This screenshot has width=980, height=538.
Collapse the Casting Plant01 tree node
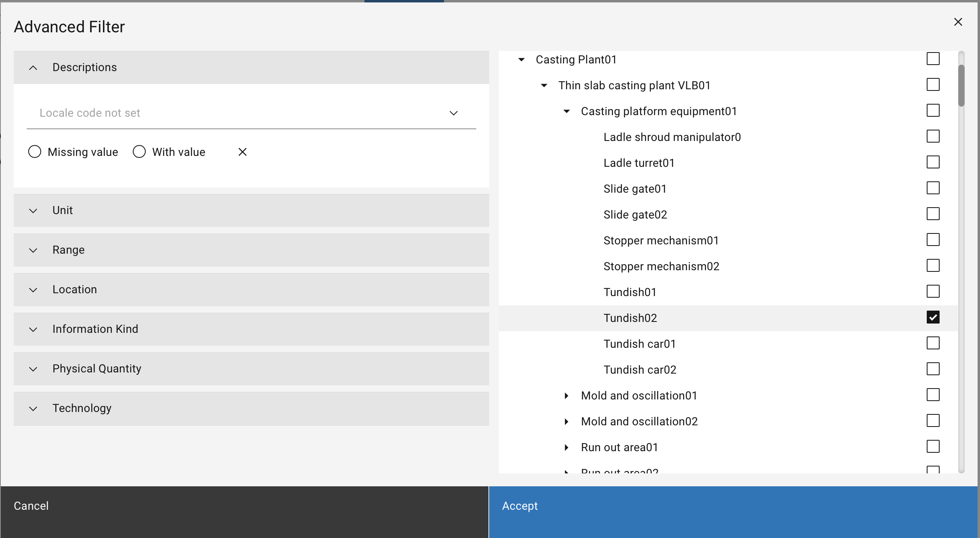pyautogui.click(x=521, y=60)
